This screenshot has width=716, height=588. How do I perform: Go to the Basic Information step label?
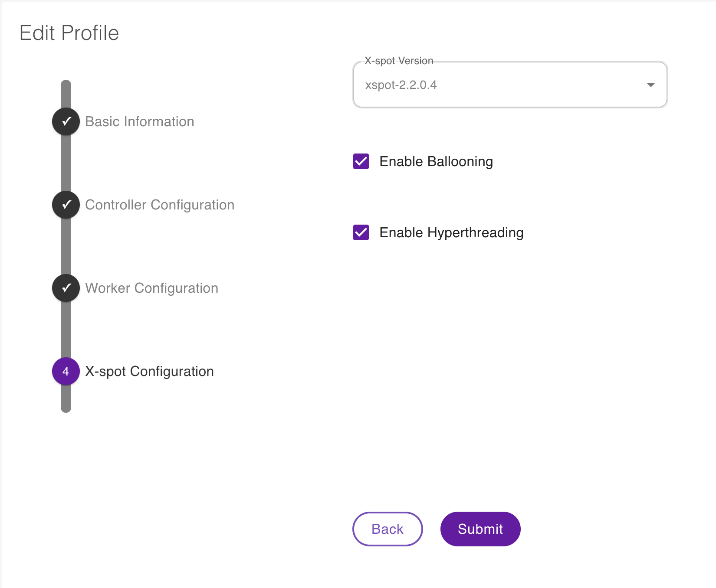(x=139, y=121)
